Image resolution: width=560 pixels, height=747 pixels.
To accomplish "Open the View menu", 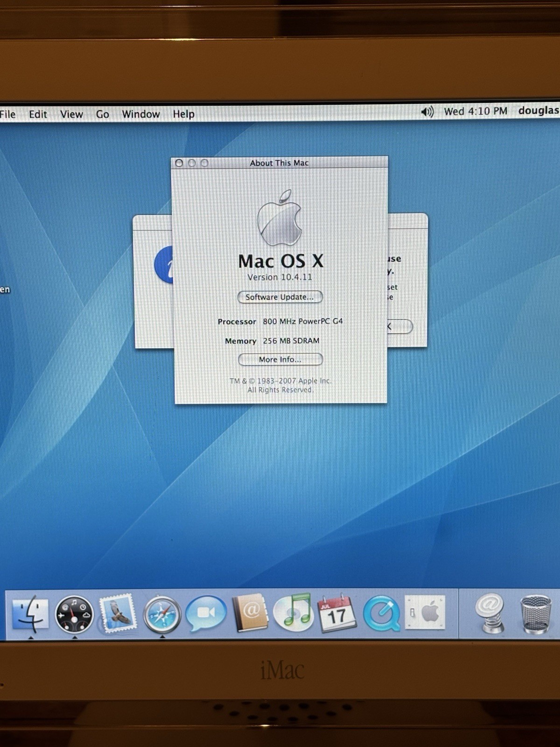I will click(71, 114).
